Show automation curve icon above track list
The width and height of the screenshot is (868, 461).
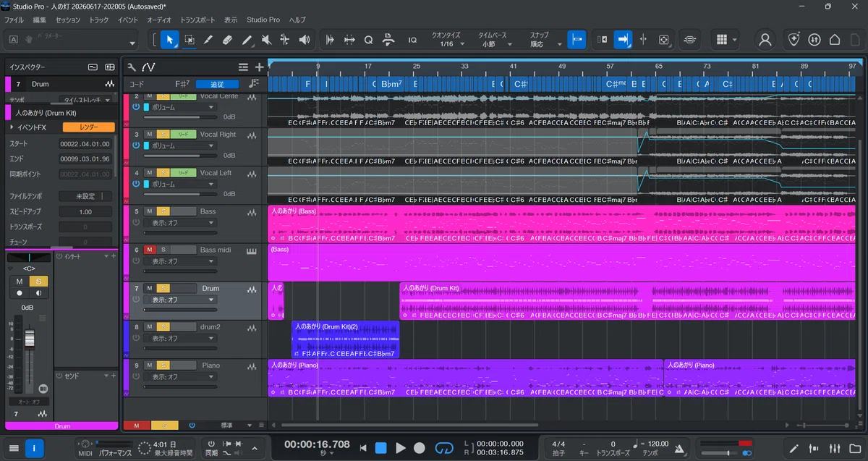pos(148,67)
